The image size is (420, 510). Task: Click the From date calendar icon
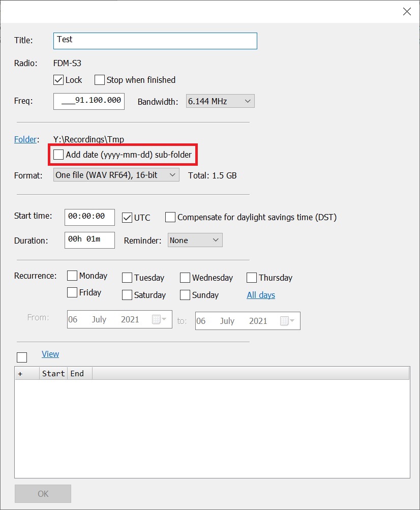point(158,320)
